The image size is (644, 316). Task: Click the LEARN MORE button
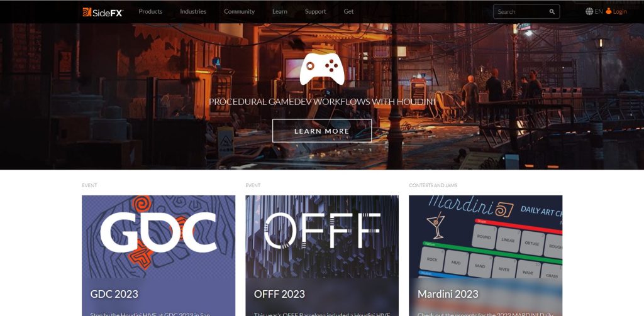[322, 131]
